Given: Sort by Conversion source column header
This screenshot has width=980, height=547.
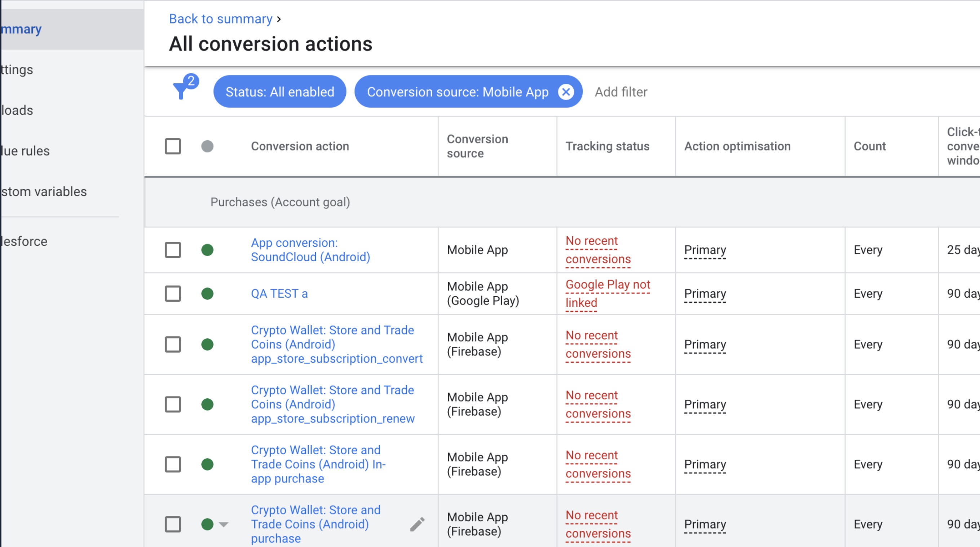Looking at the screenshot, I should 477,146.
